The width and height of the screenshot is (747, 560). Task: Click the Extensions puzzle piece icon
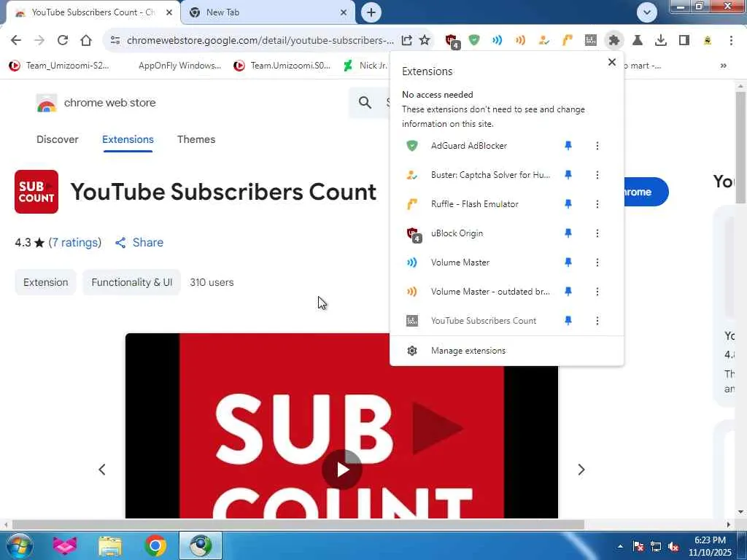[x=614, y=40]
